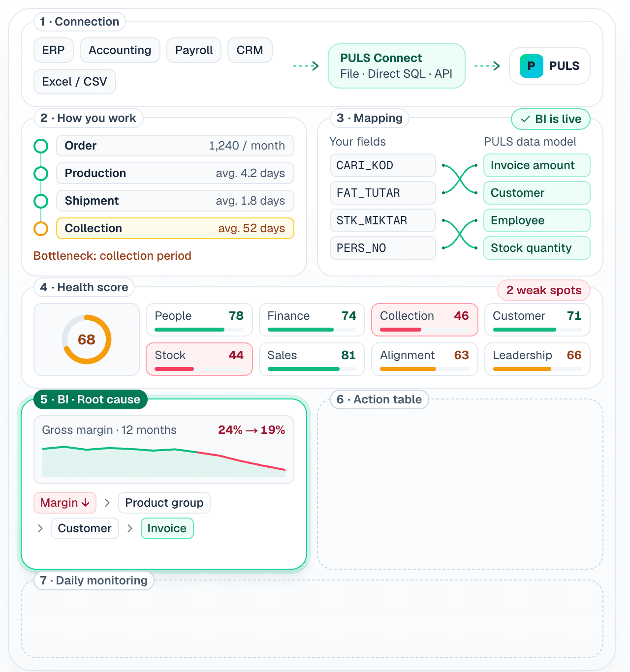The image size is (630, 672).
Task: Open the 4 · Health score section label
Action: point(84,287)
